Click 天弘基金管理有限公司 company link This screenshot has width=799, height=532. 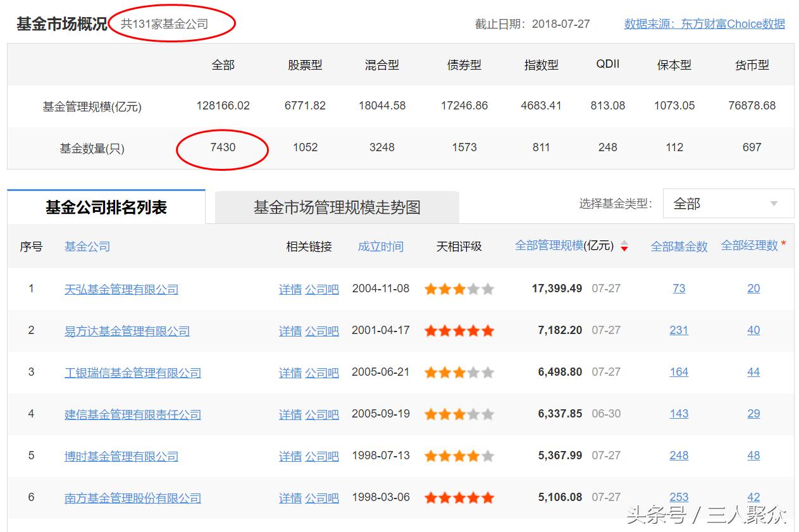click(x=121, y=288)
